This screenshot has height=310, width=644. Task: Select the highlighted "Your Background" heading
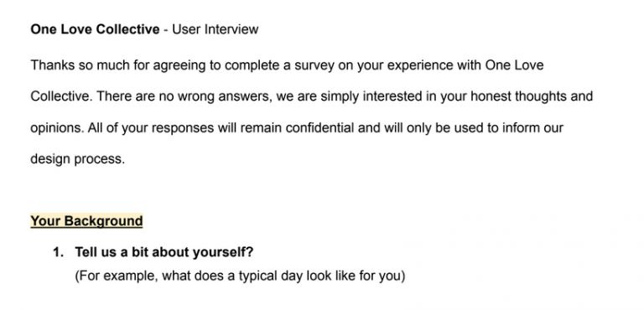pos(86,221)
